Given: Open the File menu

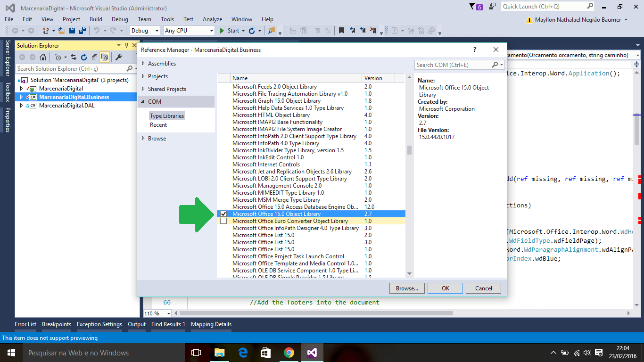Looking at the screenshot, I should [9, 19].
